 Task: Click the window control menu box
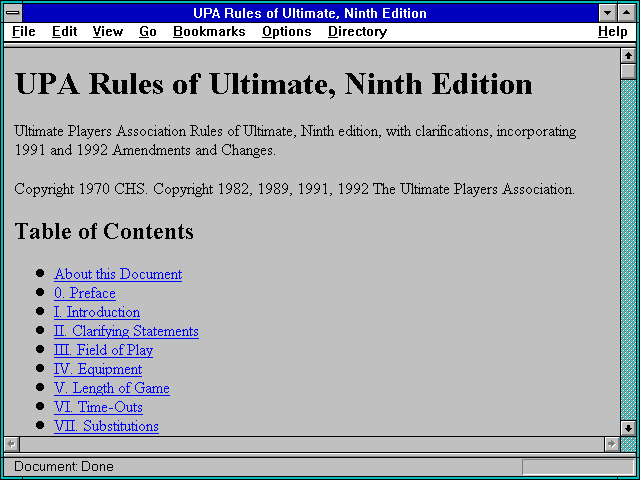[13, 13]
